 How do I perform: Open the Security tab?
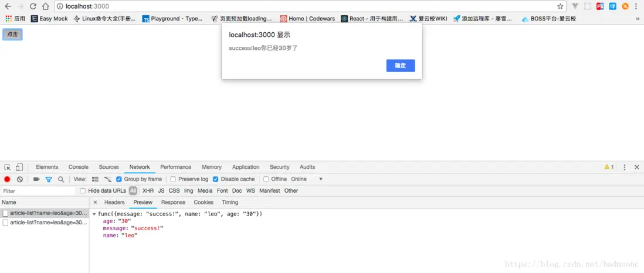pos(279,167)
